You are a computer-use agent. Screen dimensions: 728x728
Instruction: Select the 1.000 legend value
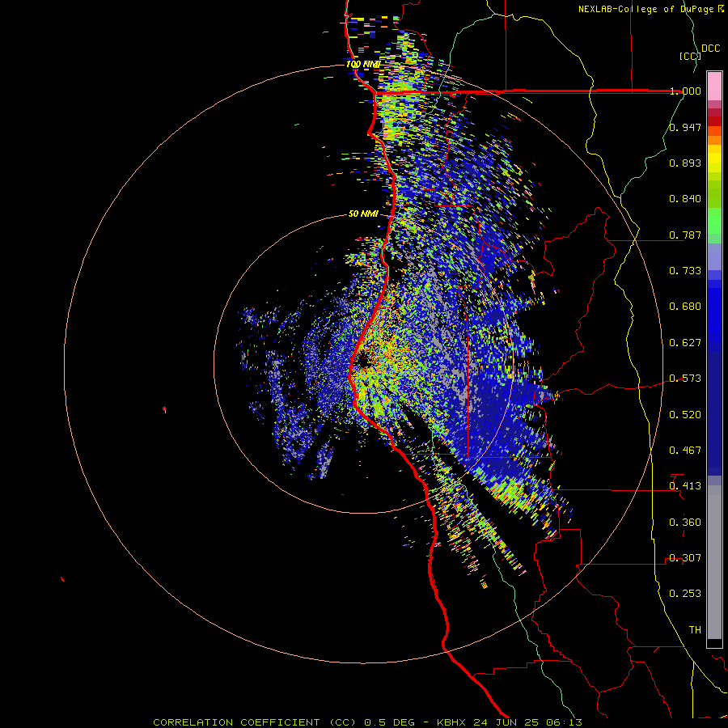point(685,91)
